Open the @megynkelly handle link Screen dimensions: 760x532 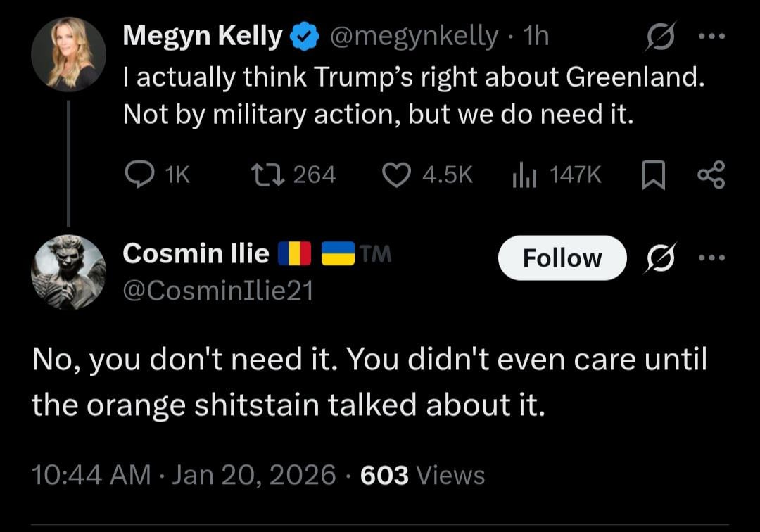point(414,37)
